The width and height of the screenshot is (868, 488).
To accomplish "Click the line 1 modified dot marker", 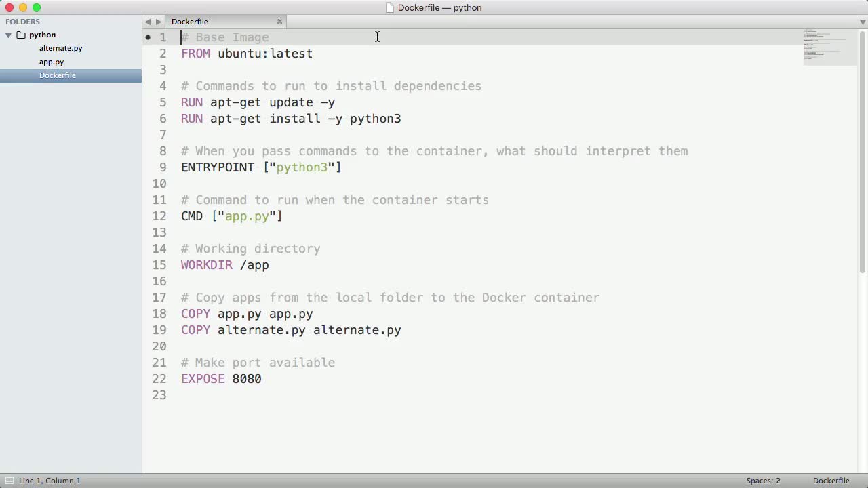I will point(148,38).
